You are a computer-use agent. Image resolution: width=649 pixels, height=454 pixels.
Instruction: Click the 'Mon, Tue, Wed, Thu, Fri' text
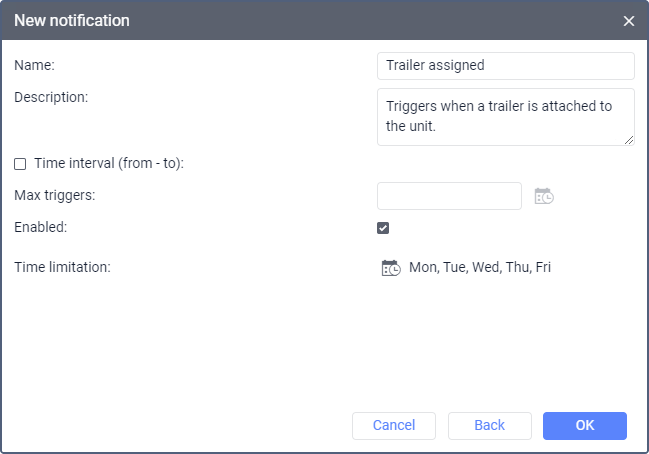[x=480, y=268]
